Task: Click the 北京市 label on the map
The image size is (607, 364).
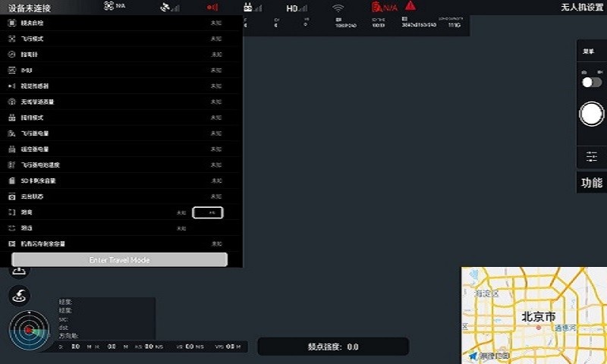Action: 539,317
